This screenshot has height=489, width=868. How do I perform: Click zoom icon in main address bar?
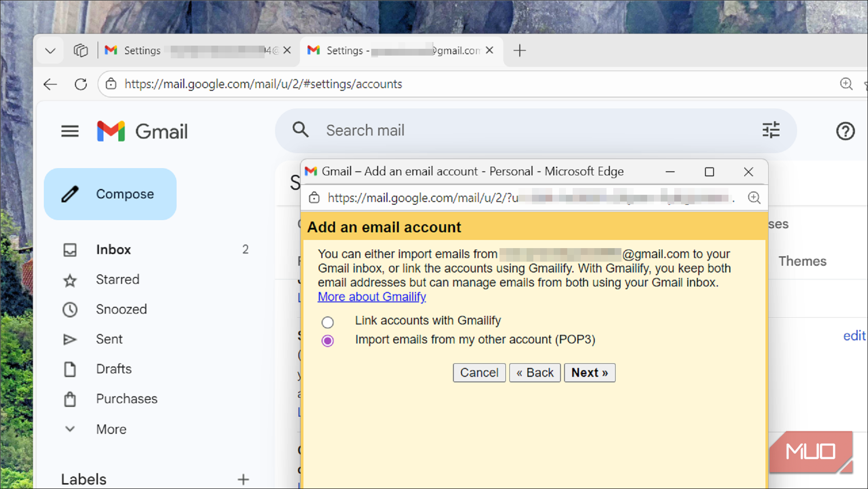[x=846, y=84]
